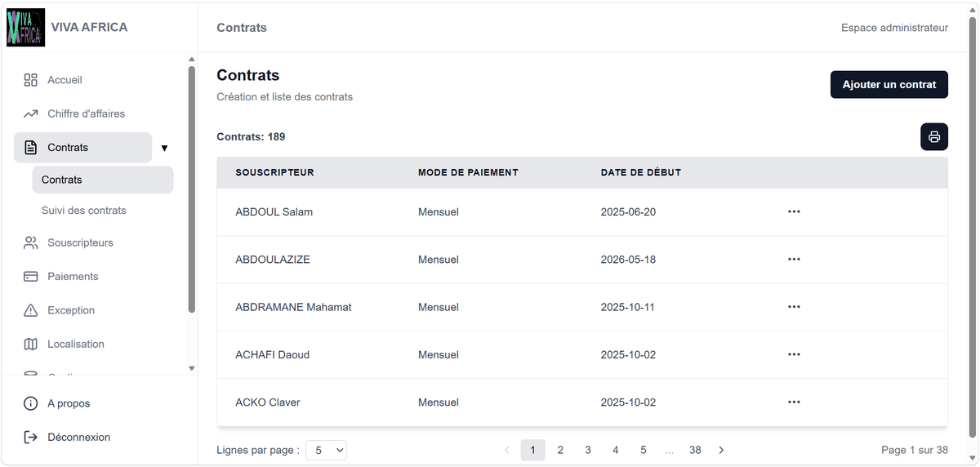The height and width of the screenshot is (467, 980).
Task: Click the date 2025-06-20 cell
Action: pos(628,211)
